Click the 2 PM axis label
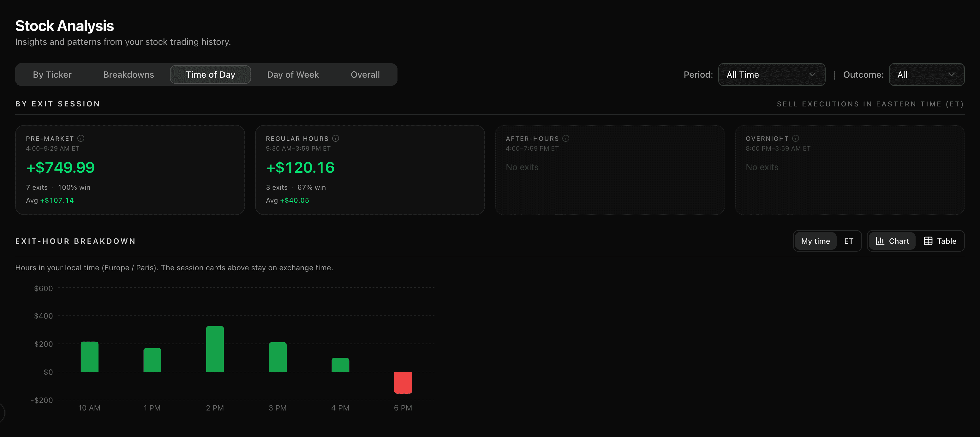The width and height of the screenshot is (980, 437). [x=215, y=408]
